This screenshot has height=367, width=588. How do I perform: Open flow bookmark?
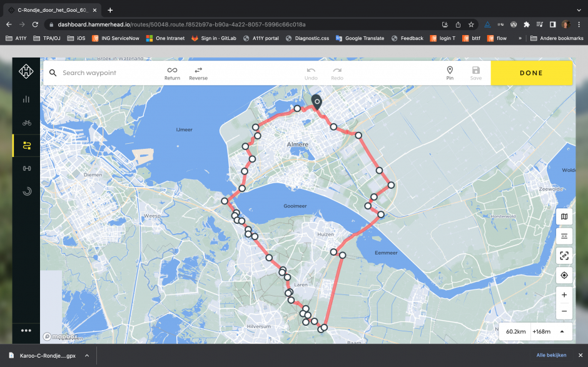[x=497, y=38]
